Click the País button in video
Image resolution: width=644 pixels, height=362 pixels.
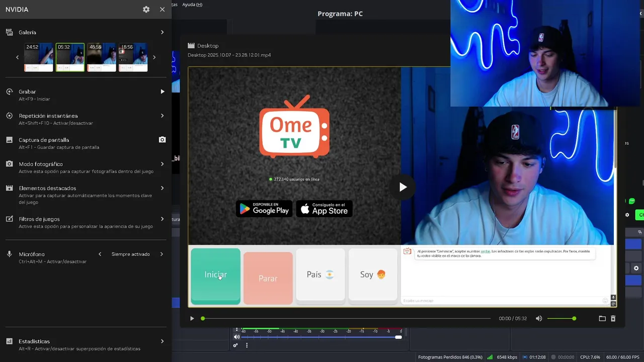pos(320,275)
